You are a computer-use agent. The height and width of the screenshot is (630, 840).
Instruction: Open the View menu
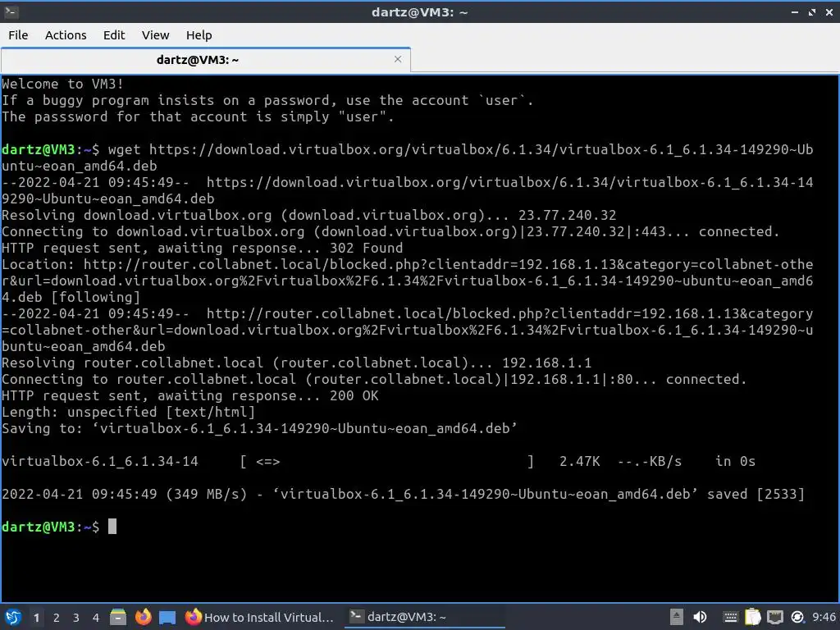tap(155, 35)
